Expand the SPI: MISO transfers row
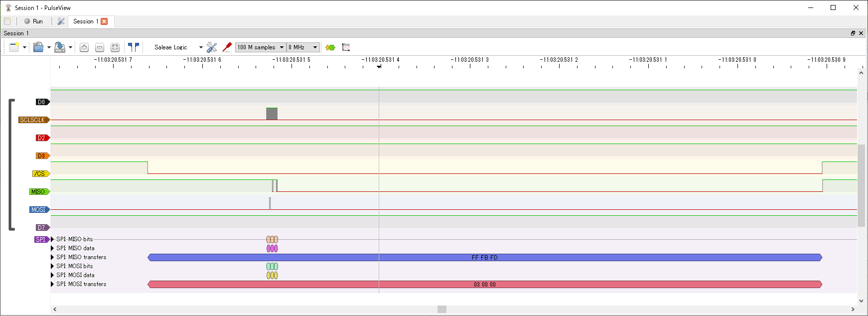The image size is (868, 316). pyautogui.click(x=52, y=257)
